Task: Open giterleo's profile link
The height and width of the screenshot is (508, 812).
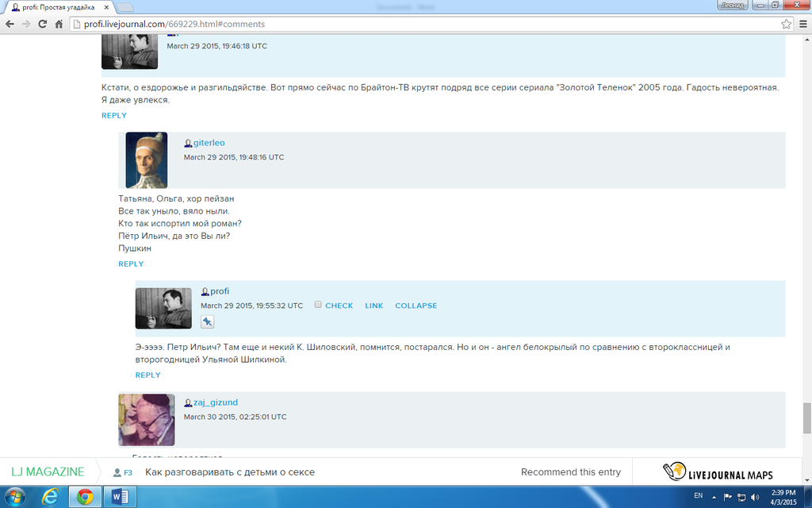Action: [x=209, y=143]
